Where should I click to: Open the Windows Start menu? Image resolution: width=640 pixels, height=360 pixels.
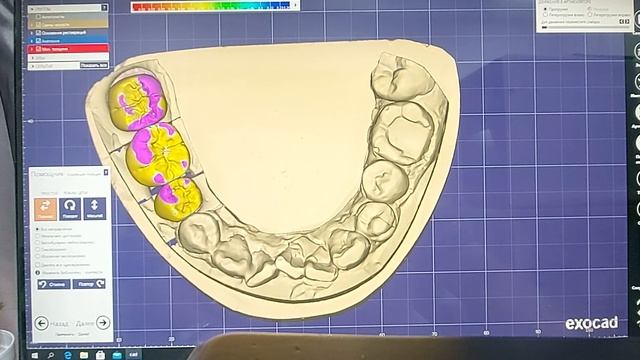pos(35,355)
